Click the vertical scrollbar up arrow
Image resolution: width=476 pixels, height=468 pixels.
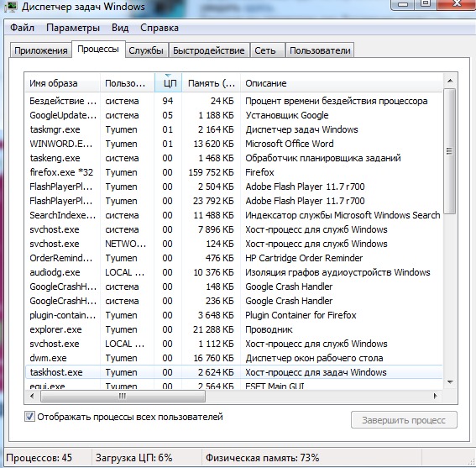tap(450, 81)
